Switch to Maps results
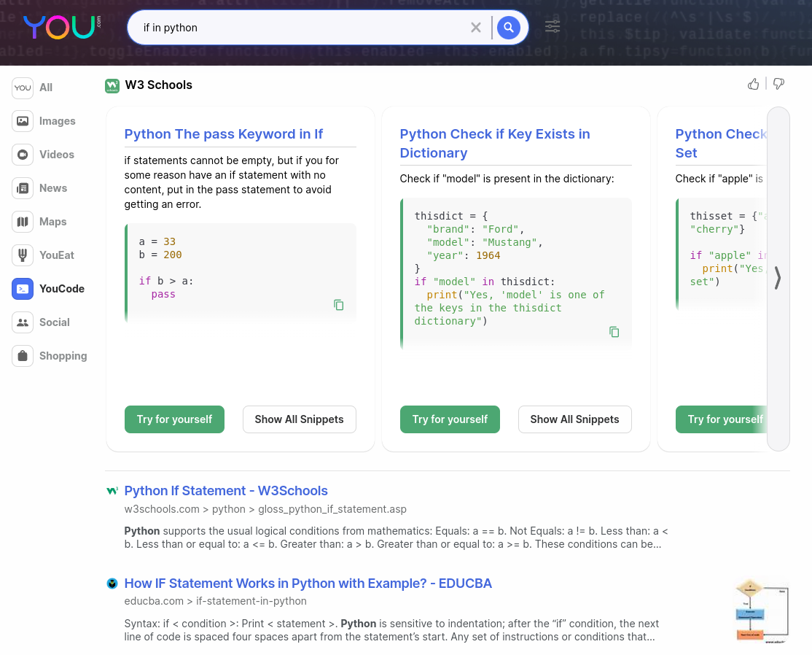The image size is (812, 655). tap(39, 222)
